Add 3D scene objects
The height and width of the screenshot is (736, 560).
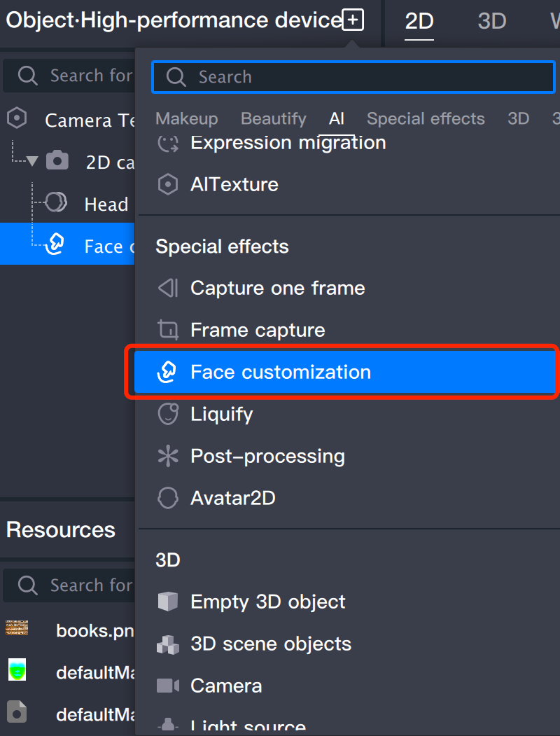[x=270, y=644]
